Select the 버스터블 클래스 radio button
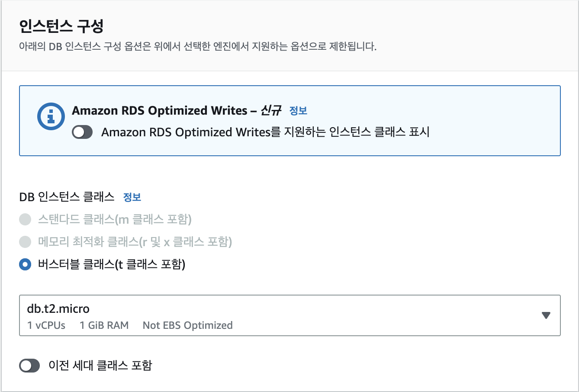579x392 pixels. (x=25, y=264)
